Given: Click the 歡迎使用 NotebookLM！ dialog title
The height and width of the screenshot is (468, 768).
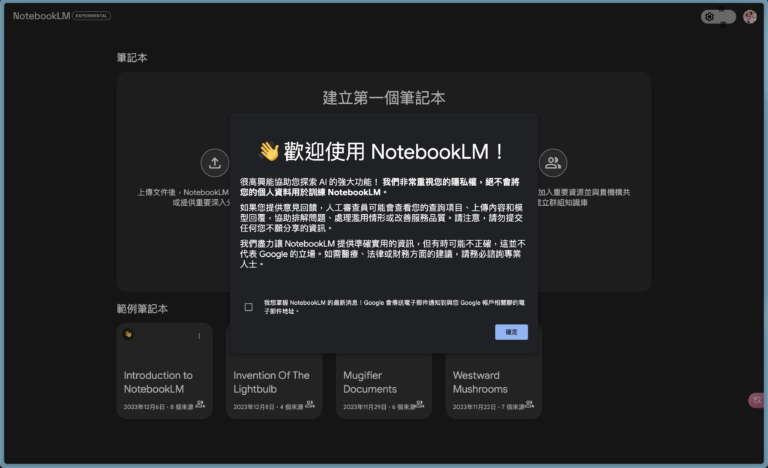Looking at the screenshot, I should click(x=394, y=151).
